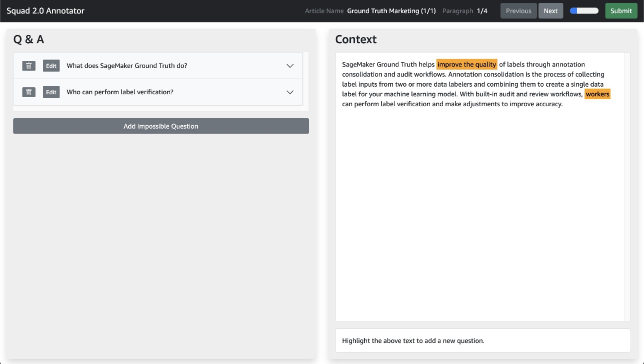The image size is (644, 364).
Task: Click the article name 'Ground Truth Marketing (1/1)'
Action: coord(391,11)
